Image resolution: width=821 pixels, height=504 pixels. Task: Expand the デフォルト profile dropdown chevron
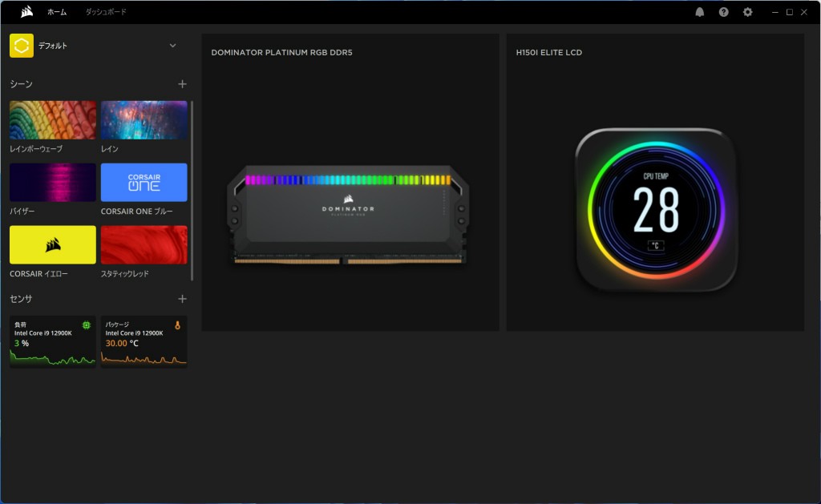pyautogui.click(x=172, y=46)
